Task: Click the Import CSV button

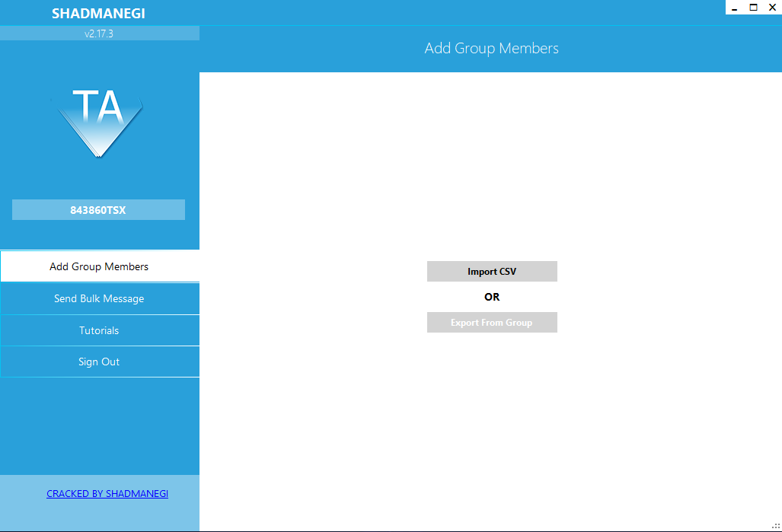Action: pos(492,271)
